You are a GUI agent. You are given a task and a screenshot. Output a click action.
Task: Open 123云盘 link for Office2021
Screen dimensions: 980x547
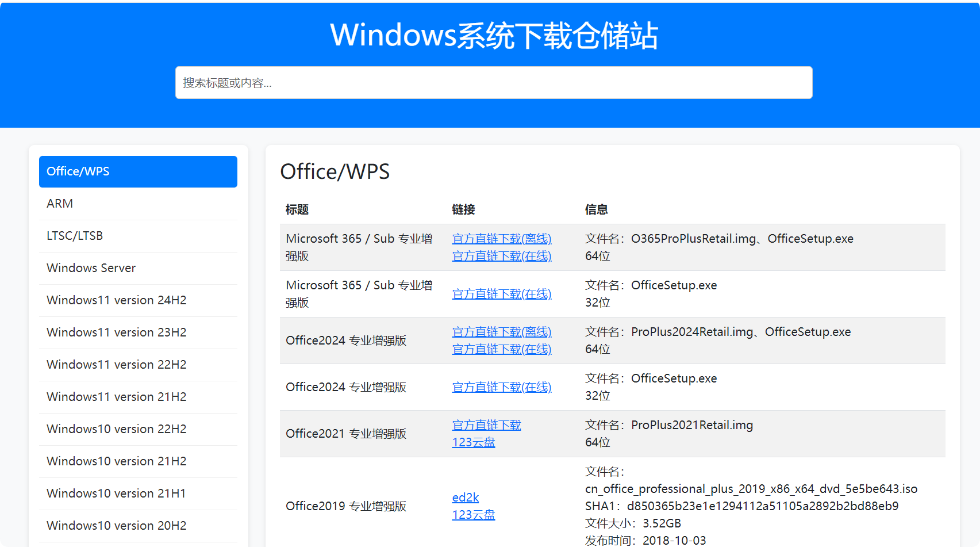point(474,442)
